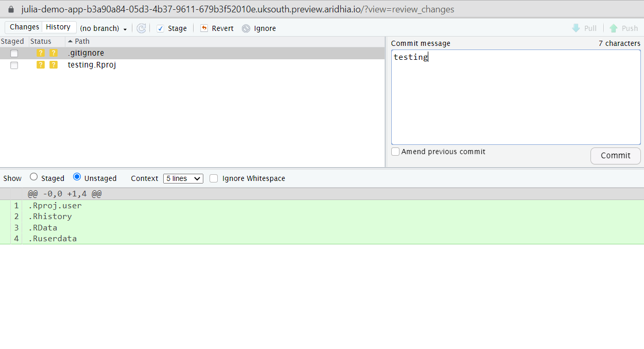The width and height of the screenshot is (644, 349).
Task: Refresh the file listing
Action: (x=141, y=28)
